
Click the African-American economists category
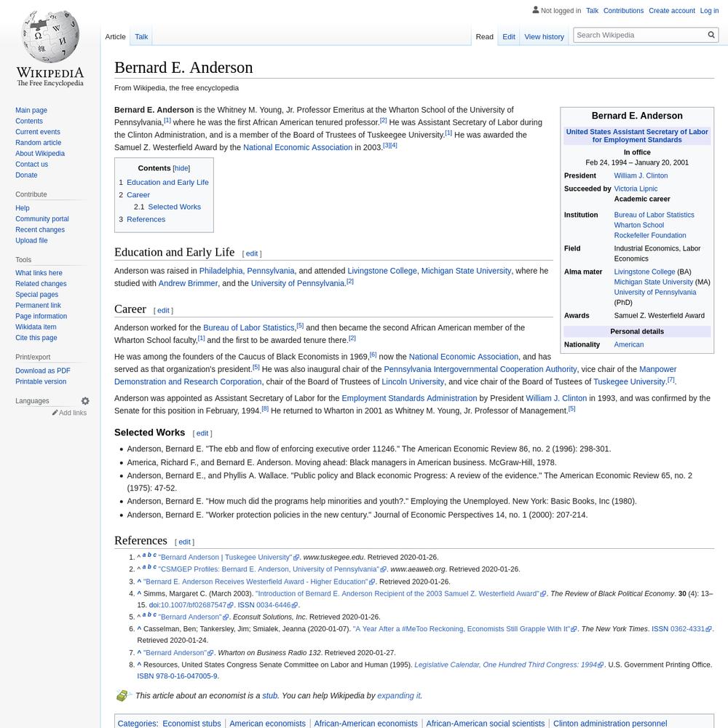[366, 724]
